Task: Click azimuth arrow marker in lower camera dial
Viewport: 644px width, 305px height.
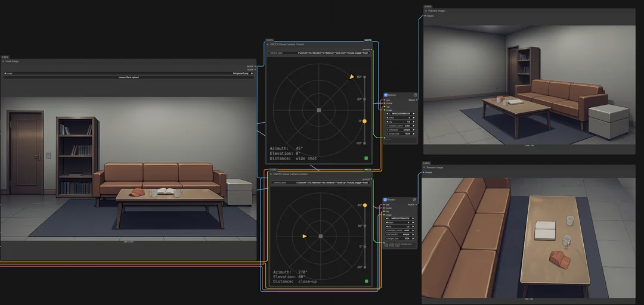Action: pyautogui.click(x=304, y=236)
